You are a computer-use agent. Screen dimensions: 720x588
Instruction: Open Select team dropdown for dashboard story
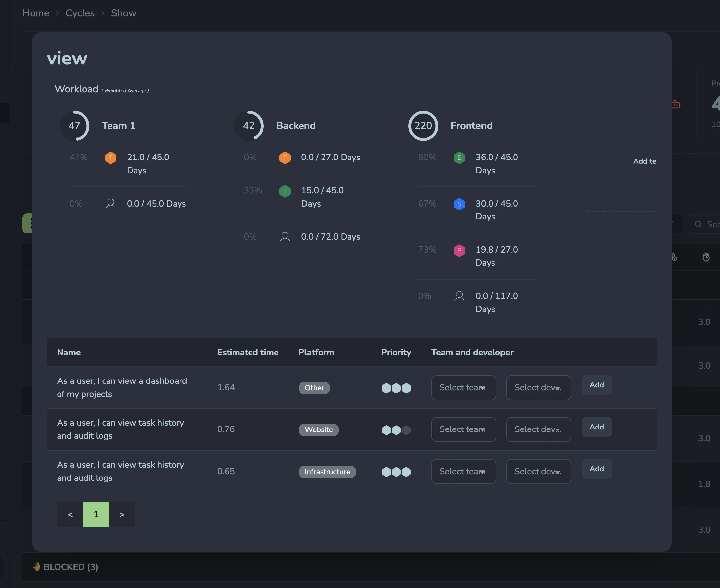click(x=463, y=387)
